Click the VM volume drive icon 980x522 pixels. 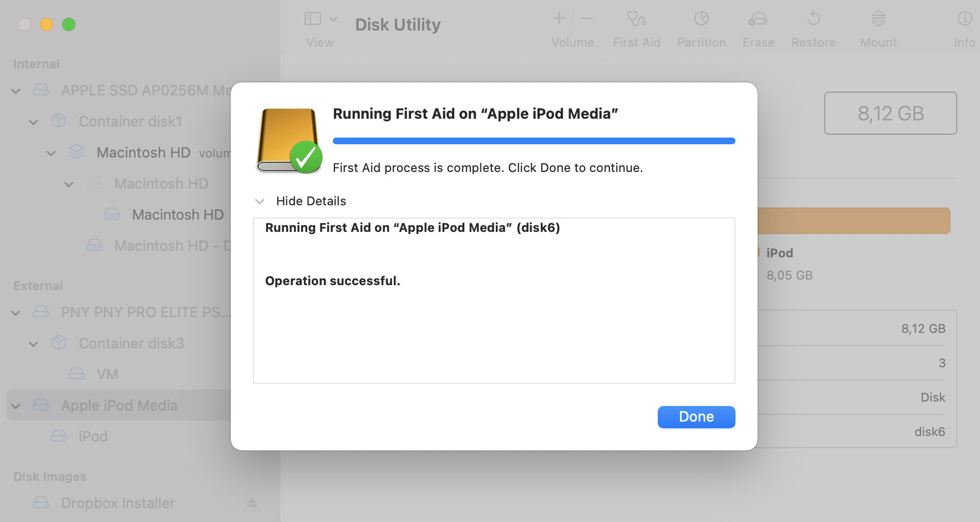(77, 374)
